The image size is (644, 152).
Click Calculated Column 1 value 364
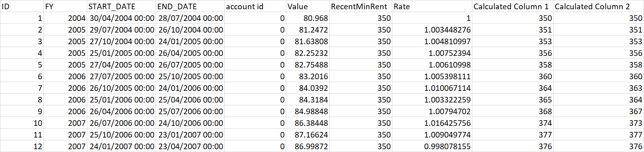(x=512, y=88)
